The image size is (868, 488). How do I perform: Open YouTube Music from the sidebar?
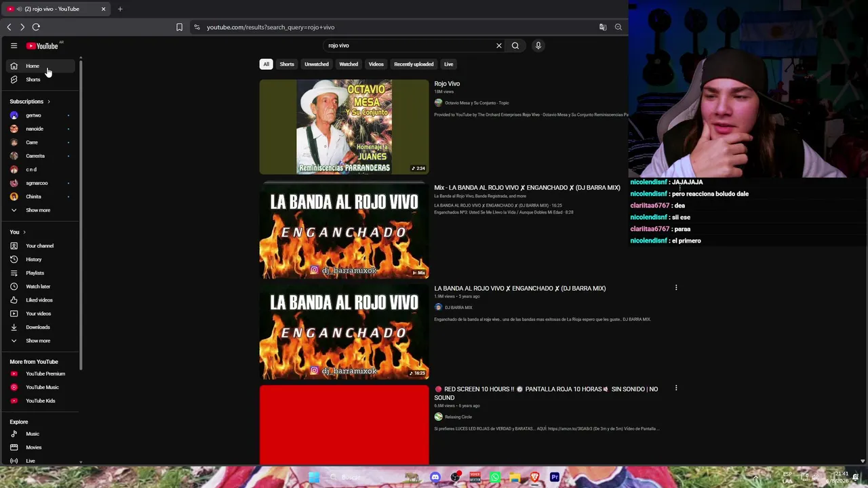click(x=41, y=387)
